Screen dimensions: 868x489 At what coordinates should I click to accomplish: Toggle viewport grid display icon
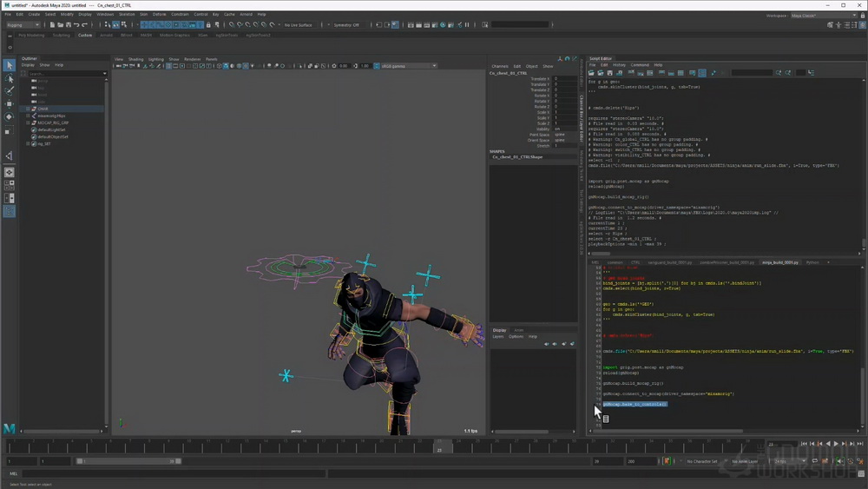point(168,66)
